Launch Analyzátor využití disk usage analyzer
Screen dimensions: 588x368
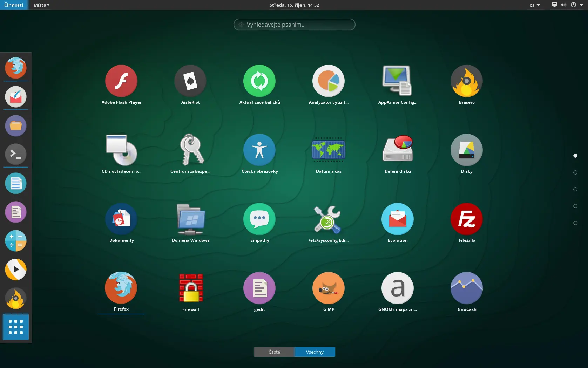click(x=329, y=81)
